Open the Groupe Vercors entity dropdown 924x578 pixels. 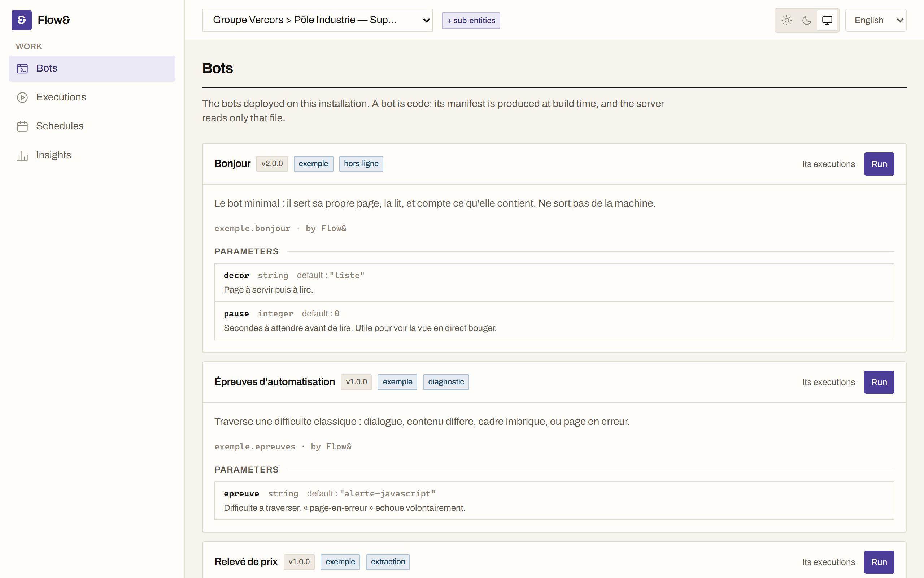click(317, 20)
